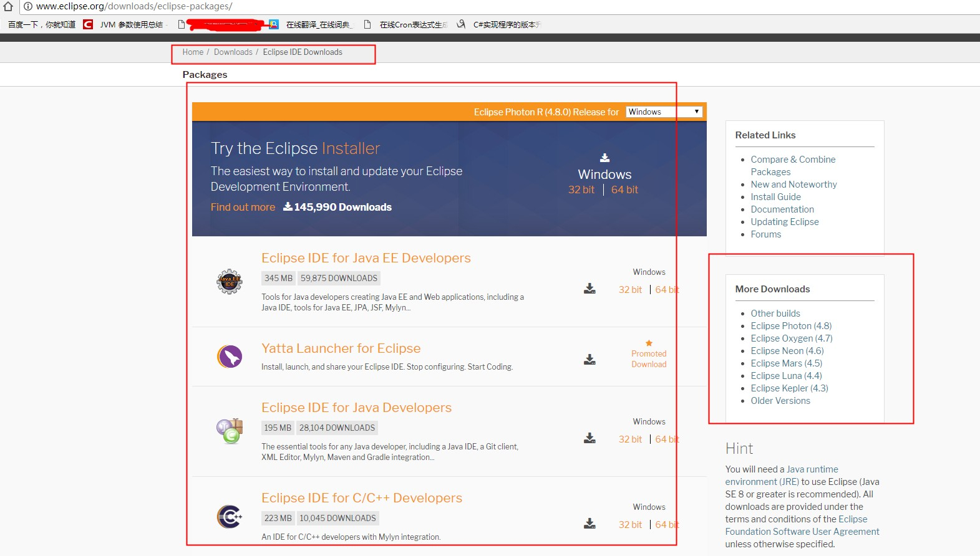Open the JVM bookmark text

click(132, 24)
